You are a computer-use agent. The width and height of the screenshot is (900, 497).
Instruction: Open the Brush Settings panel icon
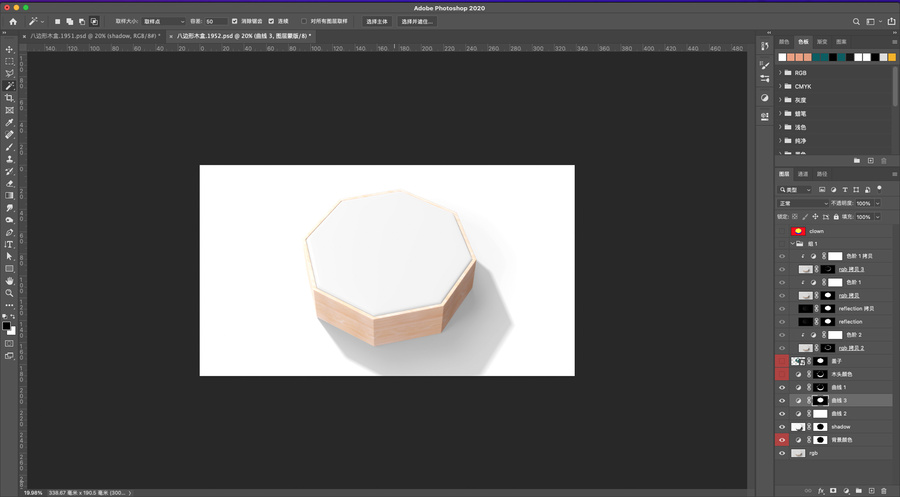pyautogui.click(x=765, y=65)
